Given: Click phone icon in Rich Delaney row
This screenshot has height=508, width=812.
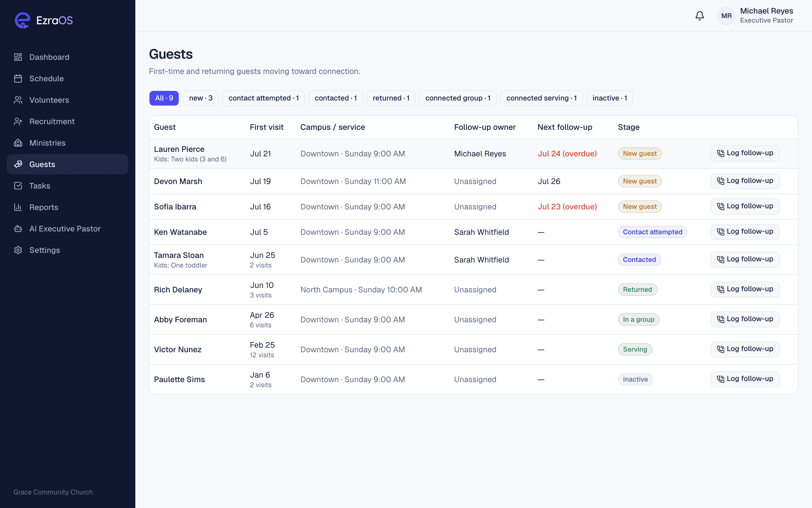Looking at the screenshot, I should pyautogui.click(x=720, y=289).
